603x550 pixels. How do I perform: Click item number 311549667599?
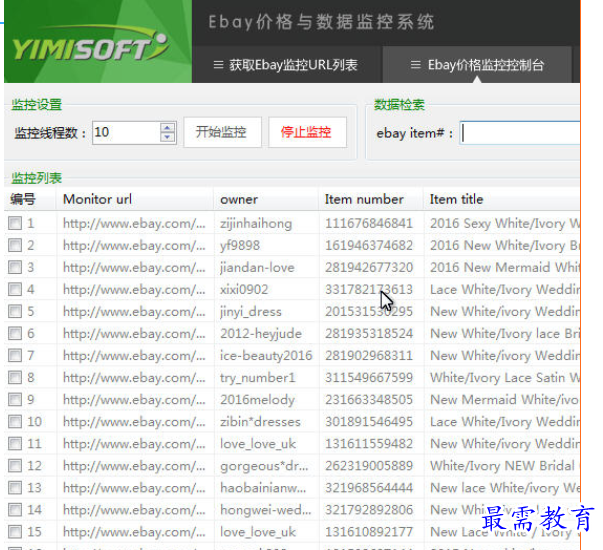pos(369,377)
